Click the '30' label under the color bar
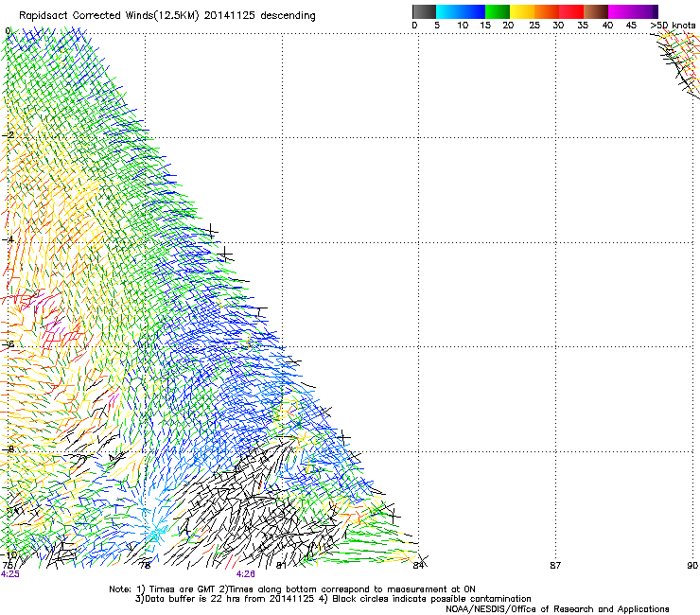The width and height of the screenshot is (700, 615). coord(558,26)
